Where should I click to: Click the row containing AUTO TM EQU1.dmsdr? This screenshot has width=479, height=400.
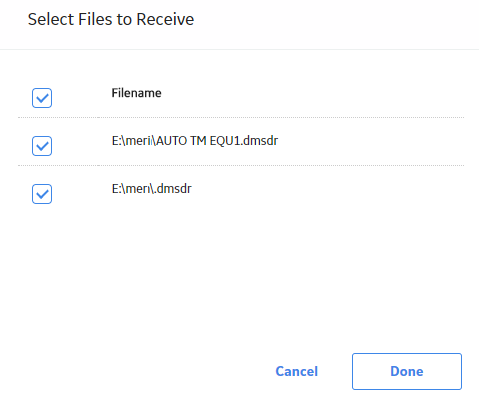tap(241, 142)
